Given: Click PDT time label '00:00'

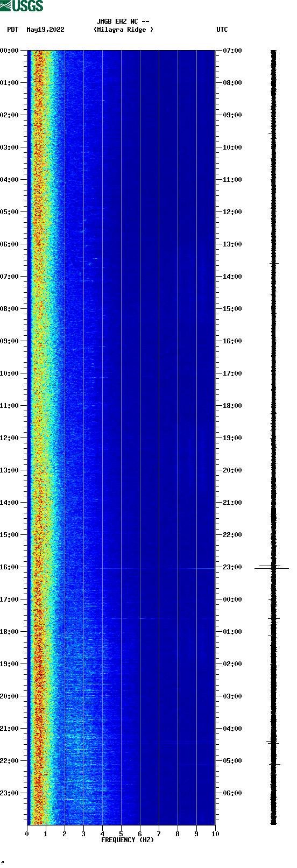Looking at the screenshot, I should click(9, 51).
